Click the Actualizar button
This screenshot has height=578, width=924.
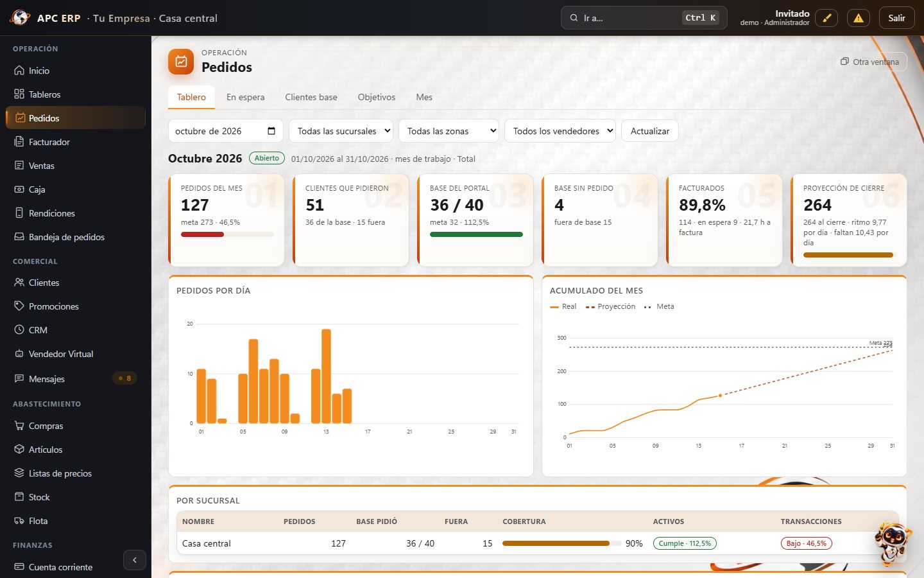(650, 131)
